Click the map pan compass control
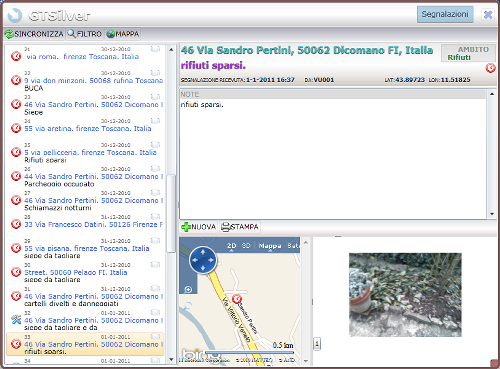This screenshot has height=369, width=500. click(x=203, y=260)
